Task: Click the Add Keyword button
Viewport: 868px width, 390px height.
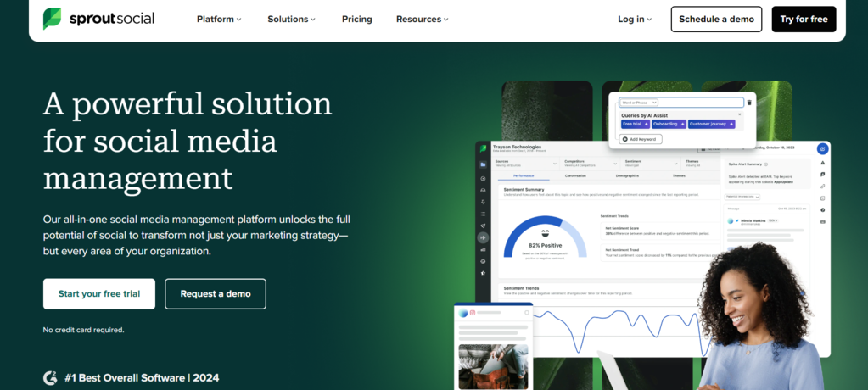Action: (641, 139)
